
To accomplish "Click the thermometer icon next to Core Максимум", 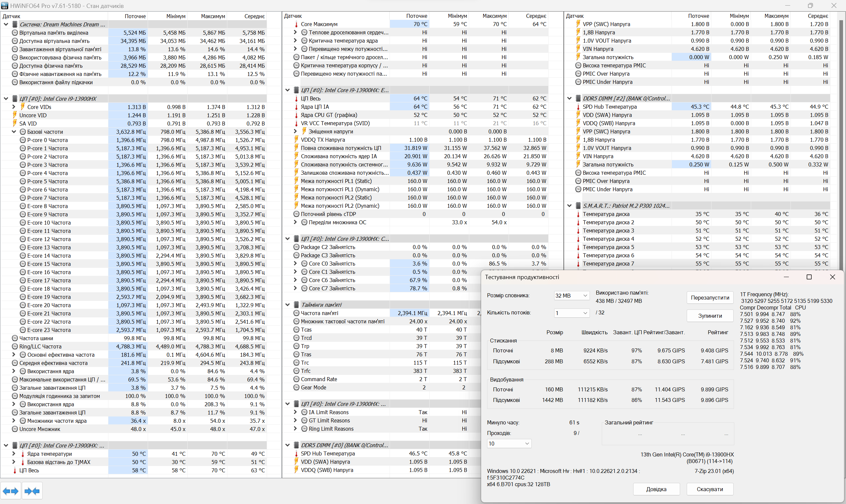I will coord(296,24).
